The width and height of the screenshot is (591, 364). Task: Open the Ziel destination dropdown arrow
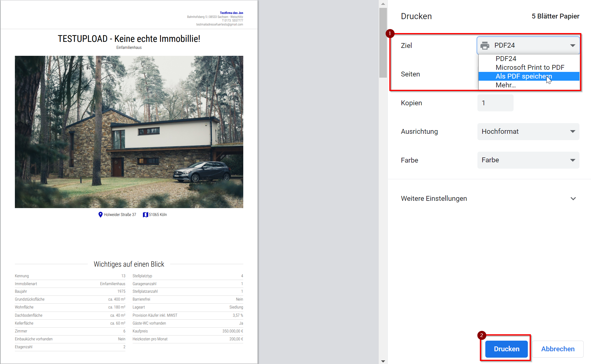[x=572, y=45]
